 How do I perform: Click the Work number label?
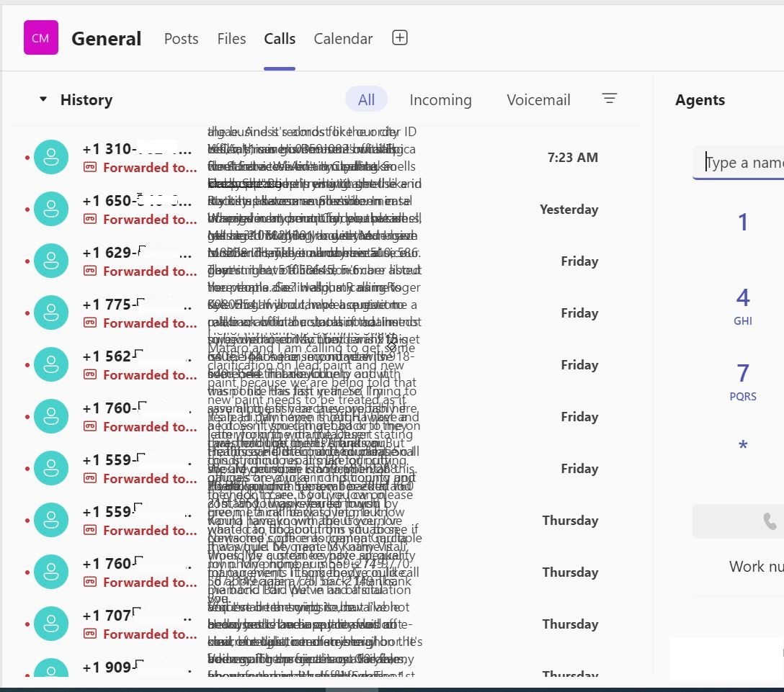(756, 567)
